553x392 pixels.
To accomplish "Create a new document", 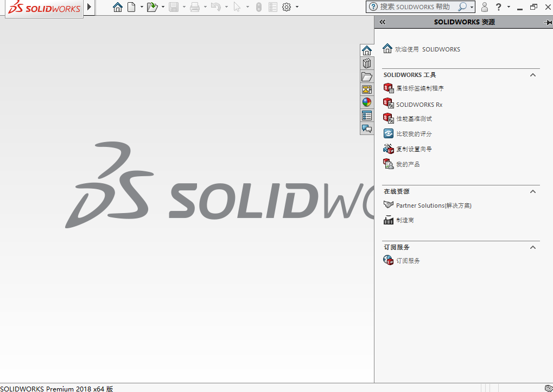I will (132, 7).
